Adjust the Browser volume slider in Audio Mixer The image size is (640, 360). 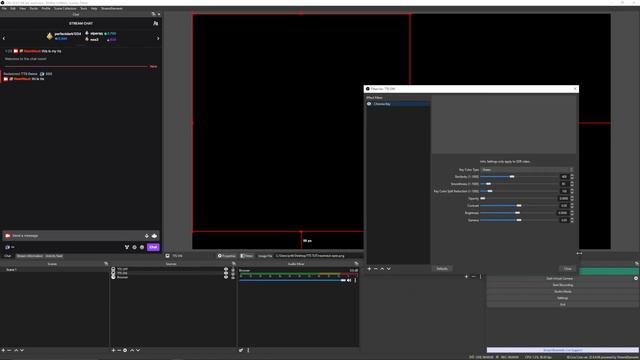(x=292, y=280)
